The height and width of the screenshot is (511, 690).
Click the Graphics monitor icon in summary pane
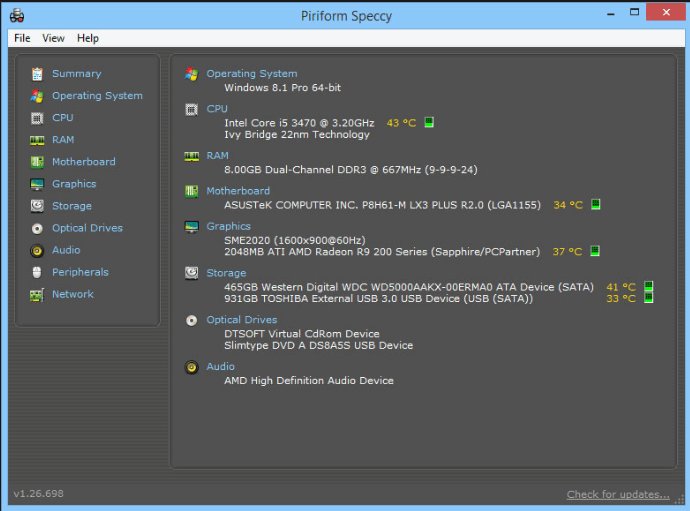pyautogui.click(x=191, y=227)
